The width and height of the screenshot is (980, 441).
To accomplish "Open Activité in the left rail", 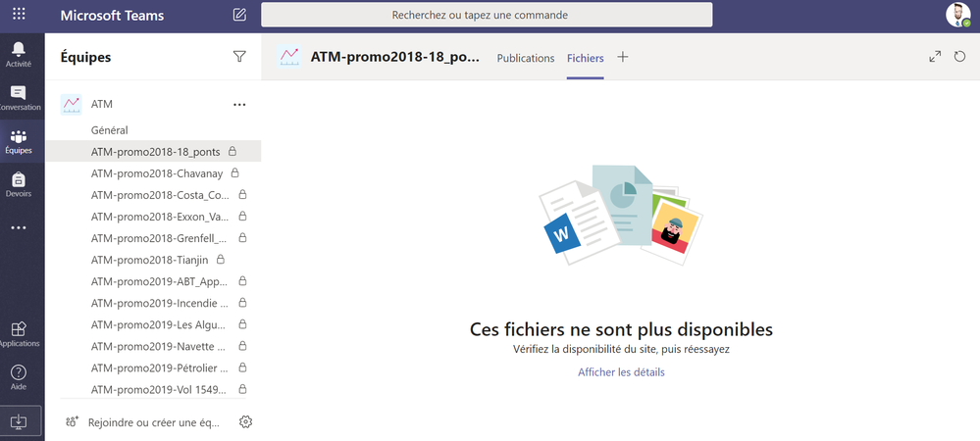I will (x=19, y=55).
